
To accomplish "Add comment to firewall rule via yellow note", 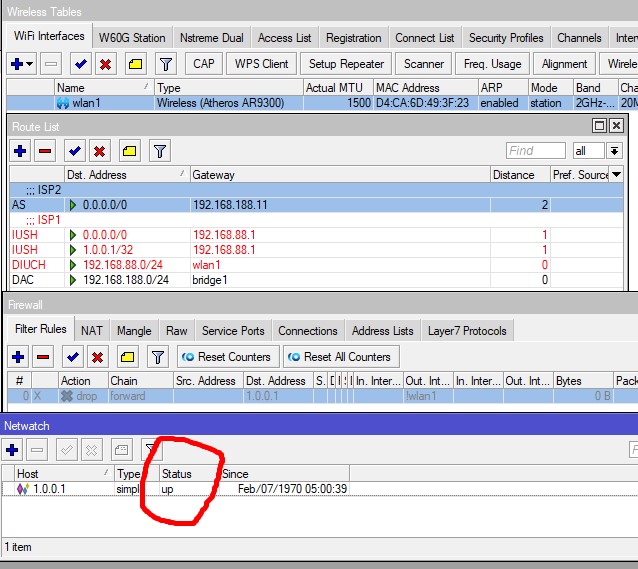I will [x=127, y=357].
